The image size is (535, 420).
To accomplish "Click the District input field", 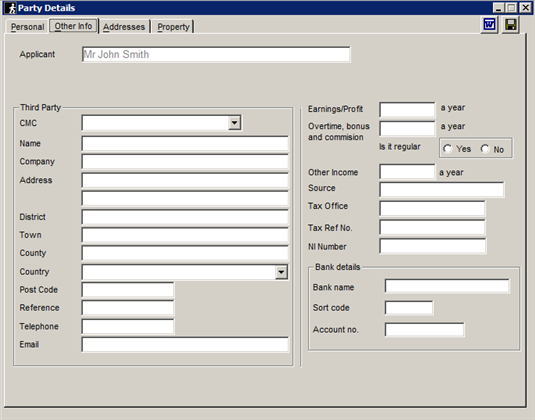I will pyautogui.click(x=185, y=217).
